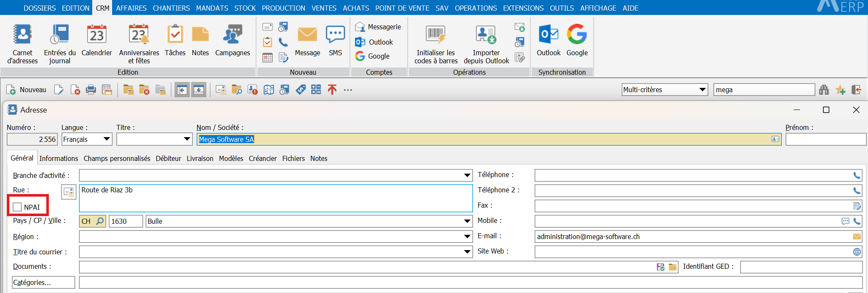Image resolution: width=868 pixels, height=293 pixels.
Task: Click the new calendar entry icon
Action: pyautogui.click(x=268, y=57)
